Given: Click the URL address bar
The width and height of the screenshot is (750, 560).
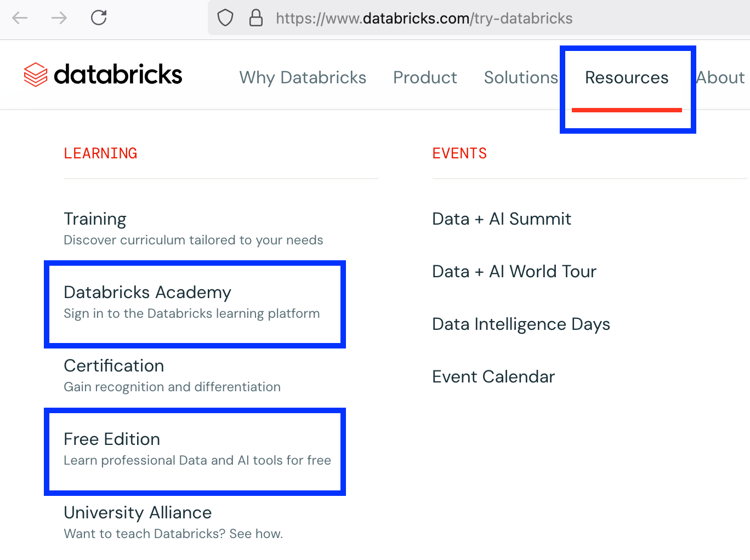Looking at the screenshot, I should click(x=479, y=18).
